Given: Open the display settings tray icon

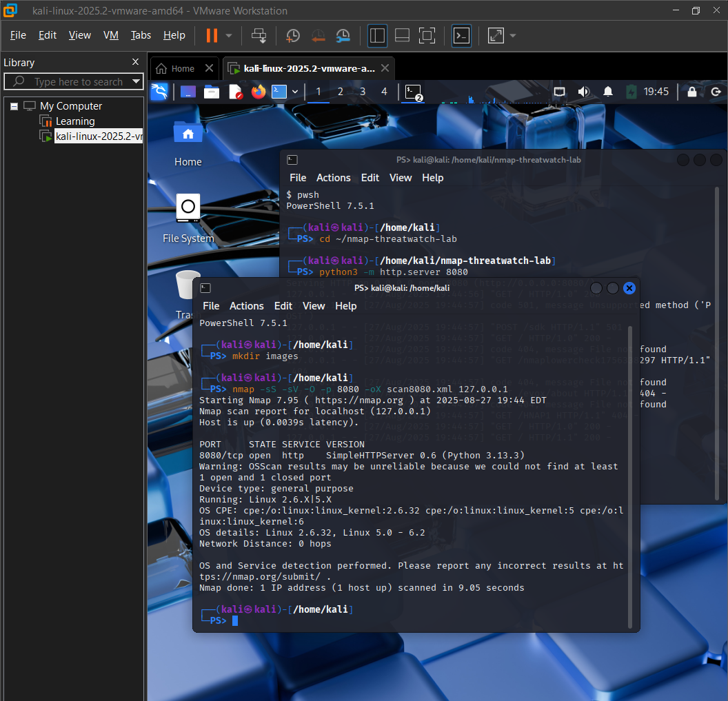Looking at the screenshot, I should pos(560,92).
